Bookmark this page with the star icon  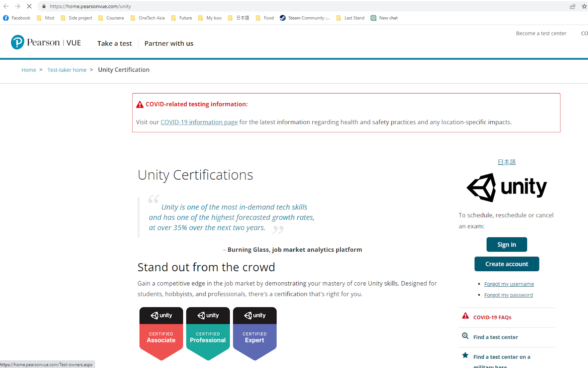click(x=584, y=6)
